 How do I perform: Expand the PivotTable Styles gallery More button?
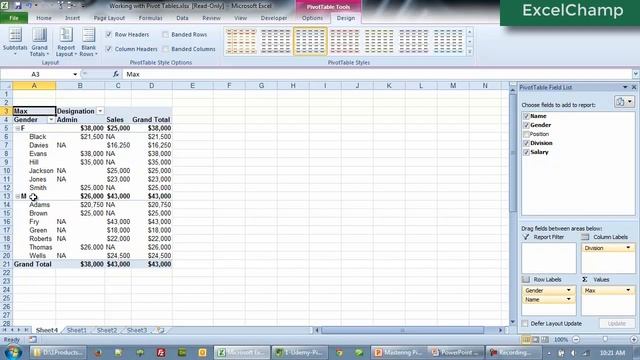[x=469, y=52]
